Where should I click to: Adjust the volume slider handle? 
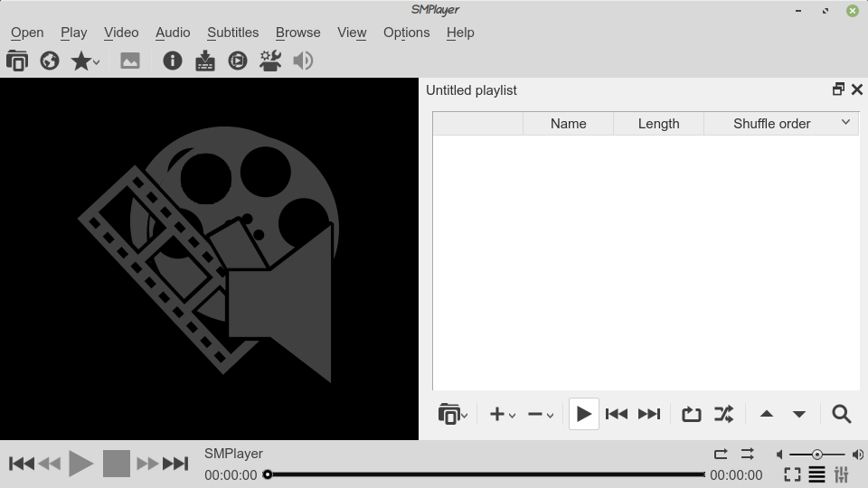point(817,455)
